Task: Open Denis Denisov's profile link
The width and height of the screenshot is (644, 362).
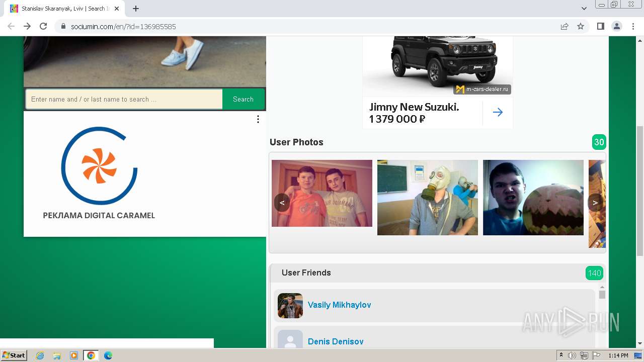Action: (336, 341)
